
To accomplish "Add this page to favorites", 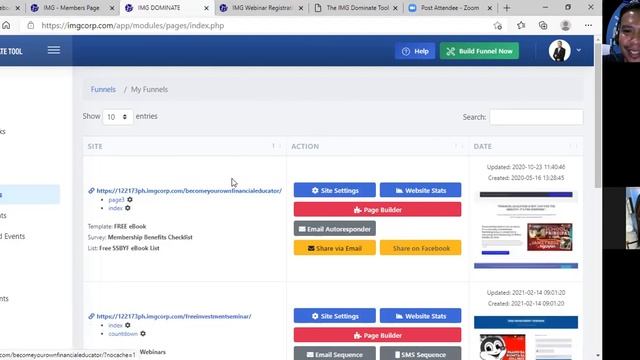I will coord(498,26).
